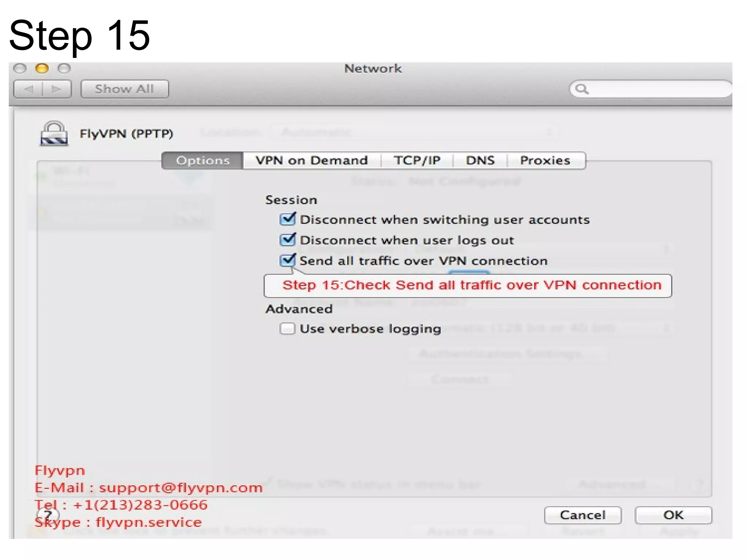Open the TCP/IP tab
Viewport: 747px width, 560px height.
pos(417,161)
